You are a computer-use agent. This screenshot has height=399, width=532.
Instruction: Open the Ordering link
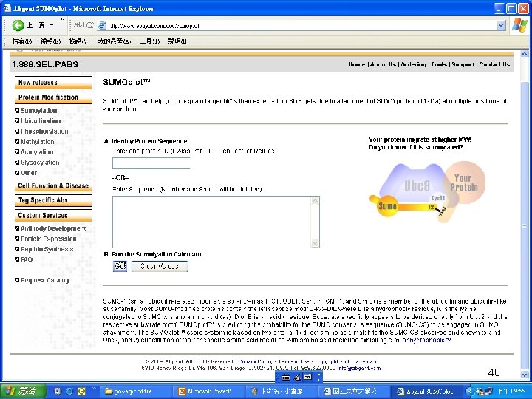tap(413, 64)
